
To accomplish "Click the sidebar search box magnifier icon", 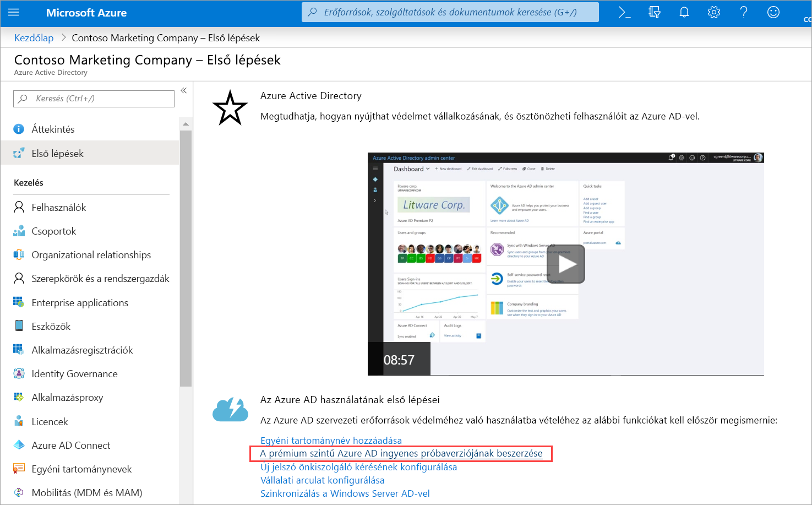I will (x=23, y=99).
